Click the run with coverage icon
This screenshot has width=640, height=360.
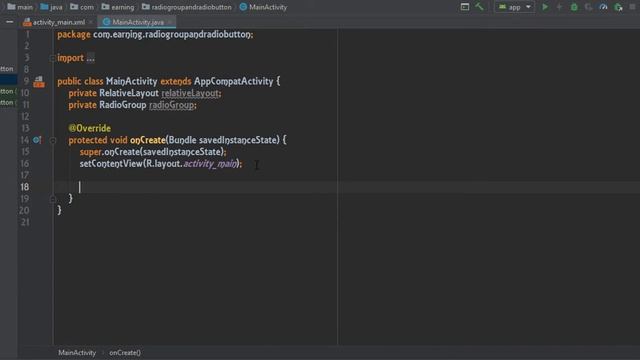[588, 7]
